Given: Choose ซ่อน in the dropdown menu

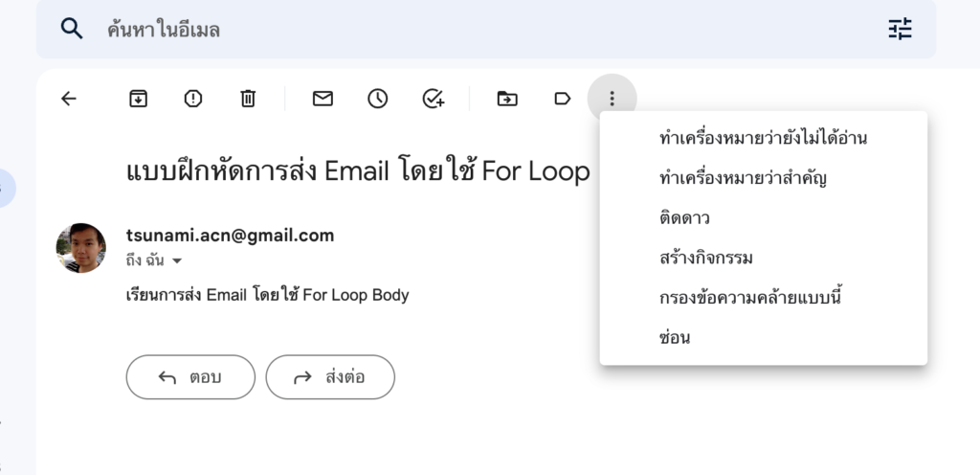Looking at the screenshot, I should 763,337.
